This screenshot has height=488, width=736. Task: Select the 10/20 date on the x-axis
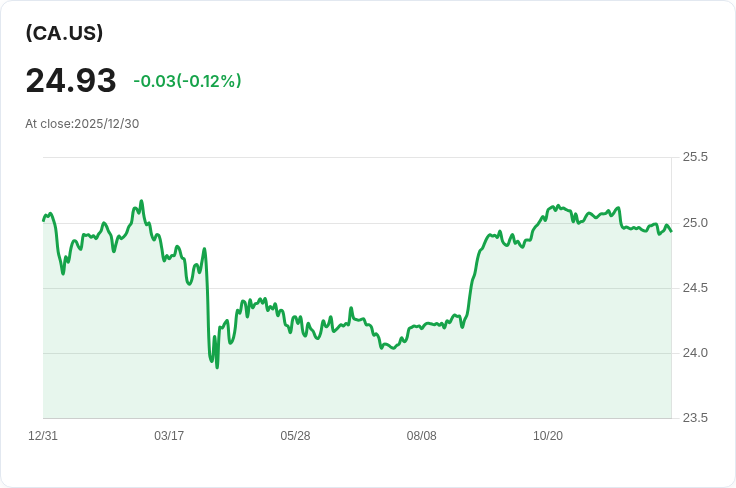(548, 436)
